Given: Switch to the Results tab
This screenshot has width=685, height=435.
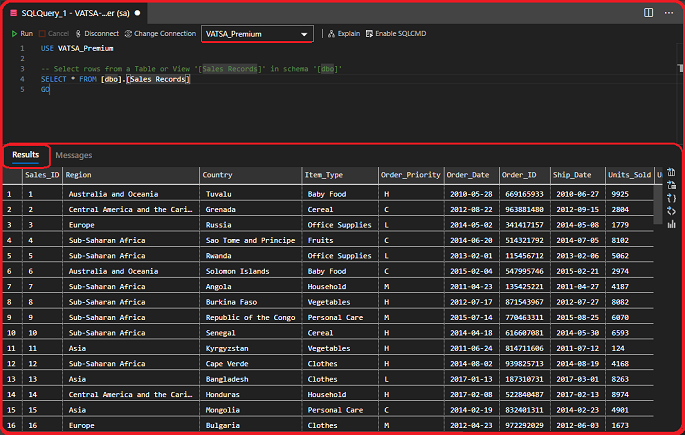Looking at the screenshot, I should [26, 155].
